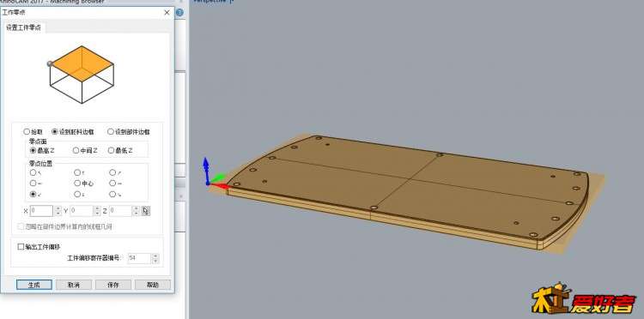Viewport: 644px width, 319px height.
Task: Increase the Y value stepper
Action: coord(97,208)
